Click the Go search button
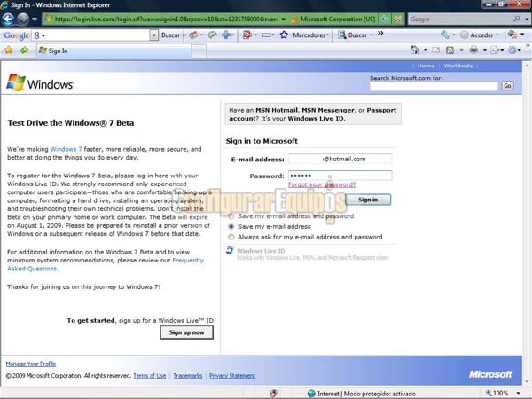This screenshot has width=532, height=399. 507,86
